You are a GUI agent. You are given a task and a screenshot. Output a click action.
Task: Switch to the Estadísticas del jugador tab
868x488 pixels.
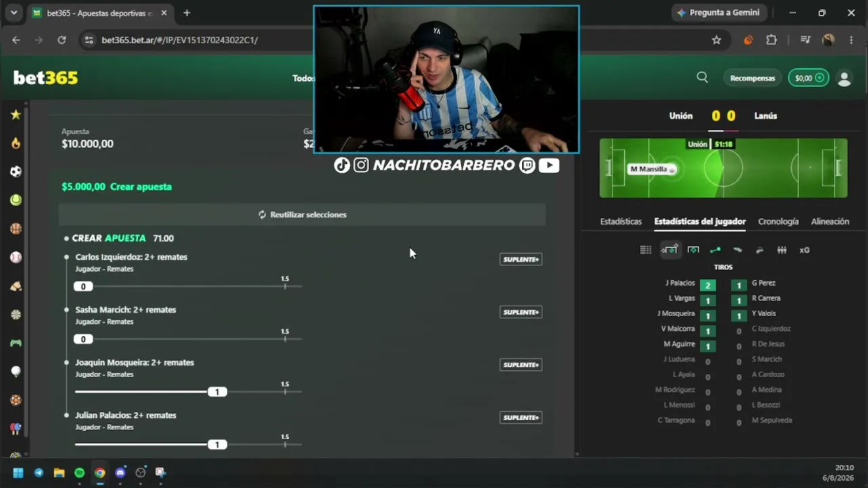700,222
